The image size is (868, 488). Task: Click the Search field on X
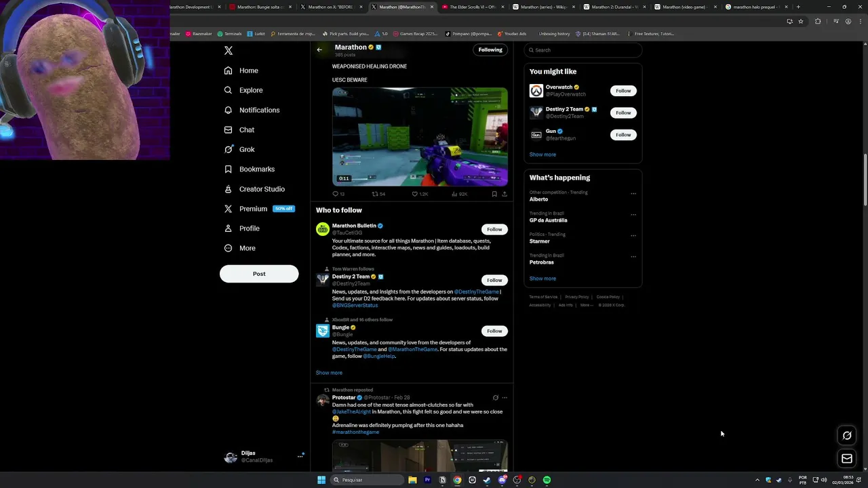pyautogui.click(x=583, y=50)
